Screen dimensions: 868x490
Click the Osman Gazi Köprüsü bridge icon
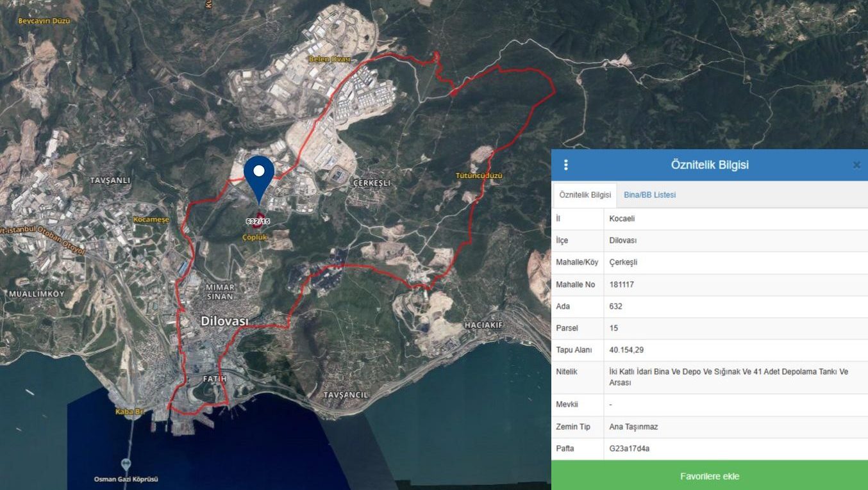tap(126, 464)
